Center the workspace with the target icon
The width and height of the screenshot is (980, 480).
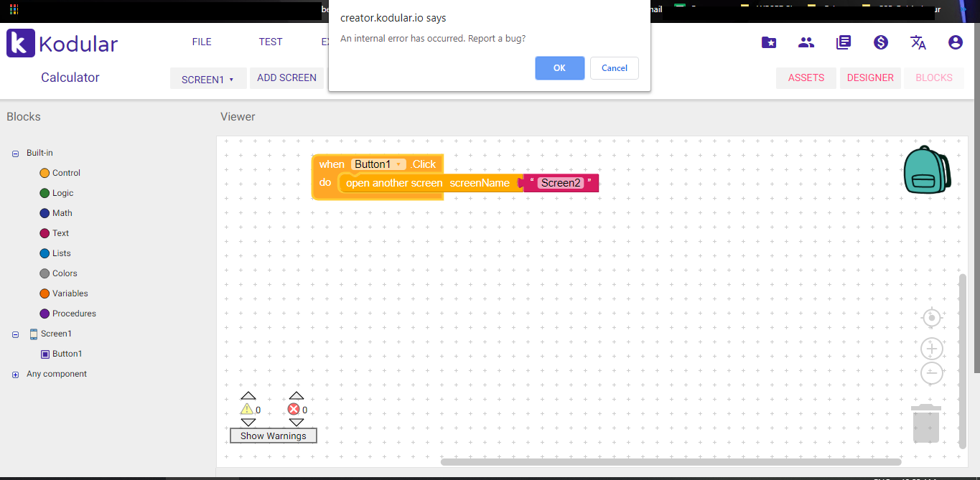[x=931, y=318]
